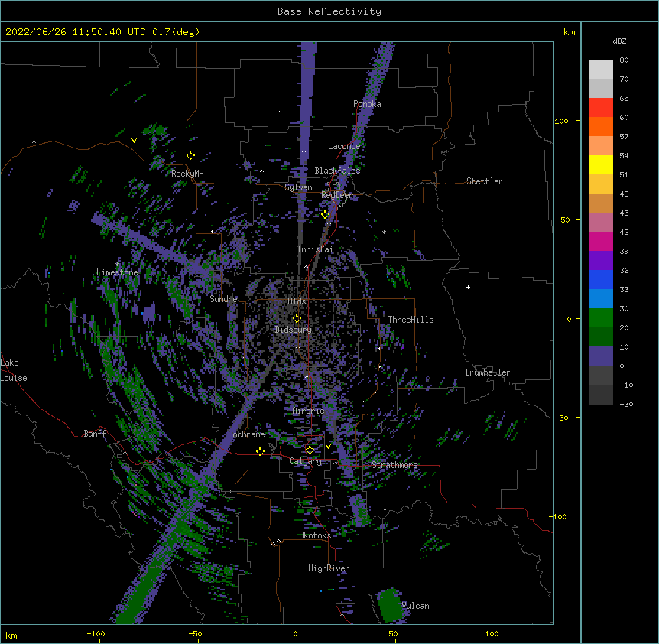Click the Lake Louise label
The image size is (659, 644).
click(x=14, y=370)
